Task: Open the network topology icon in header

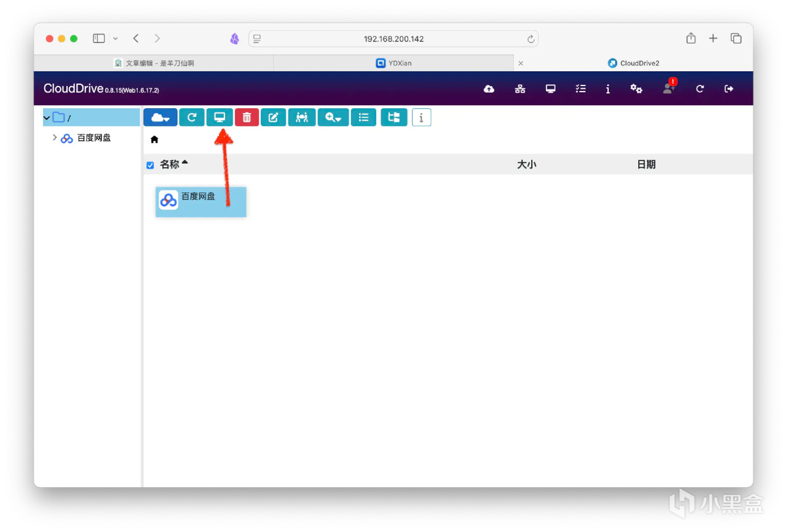Action: [x=520, y=89]
